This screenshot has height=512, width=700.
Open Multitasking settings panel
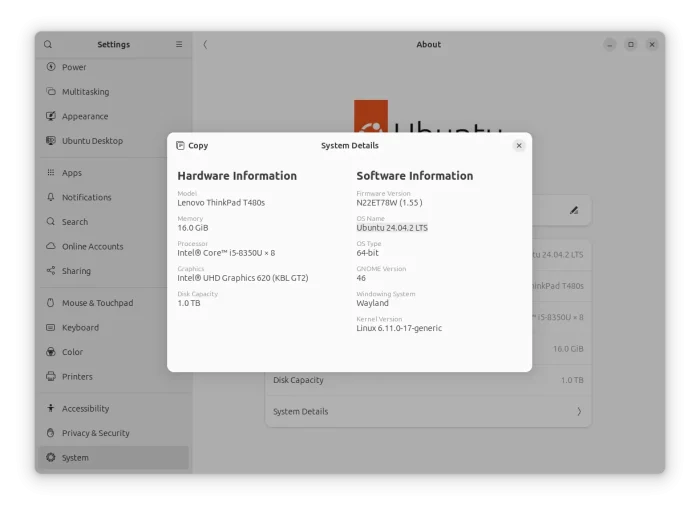113,92
